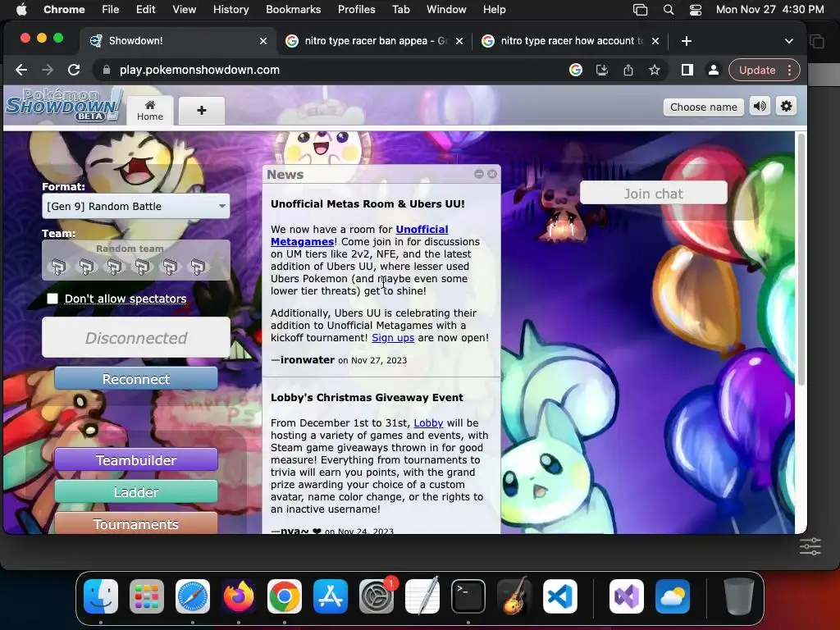This screenshot has width=840, height=630.
Task: Open the Chrome File menu
Action: (111, 9)
